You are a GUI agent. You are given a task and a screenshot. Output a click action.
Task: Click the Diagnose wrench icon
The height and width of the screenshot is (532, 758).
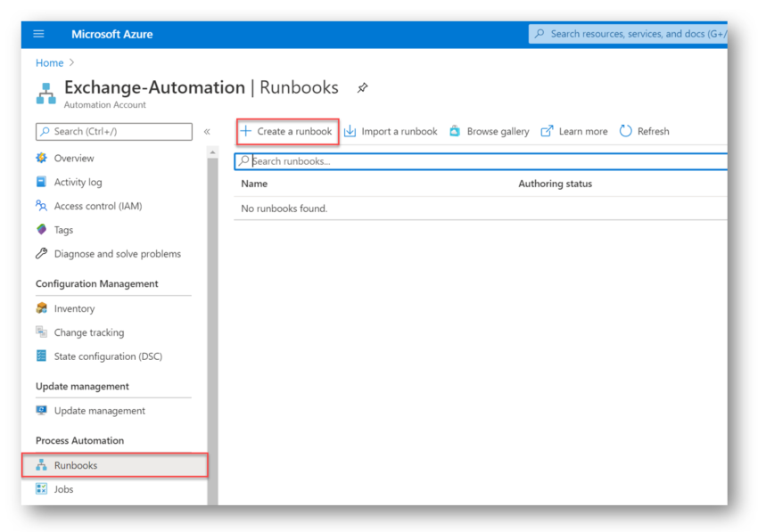(42, 253)
